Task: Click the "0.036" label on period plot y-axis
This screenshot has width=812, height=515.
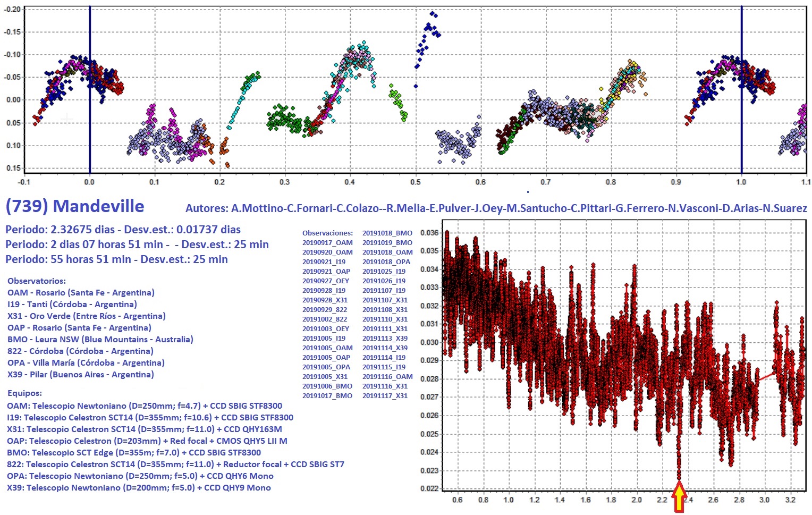Action: point(429,233)
